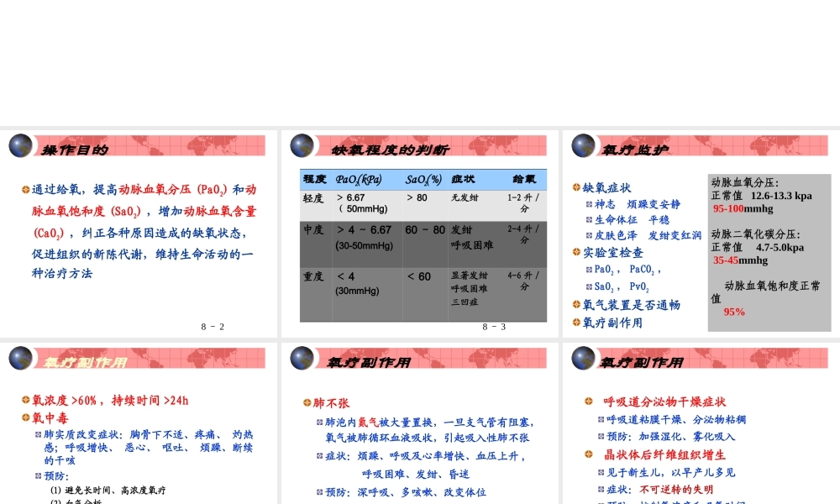Click the globe icon on the 氧疗监护 slide
Image resolution: width=840 pixels, height=504 pixels.
(583, 145)
